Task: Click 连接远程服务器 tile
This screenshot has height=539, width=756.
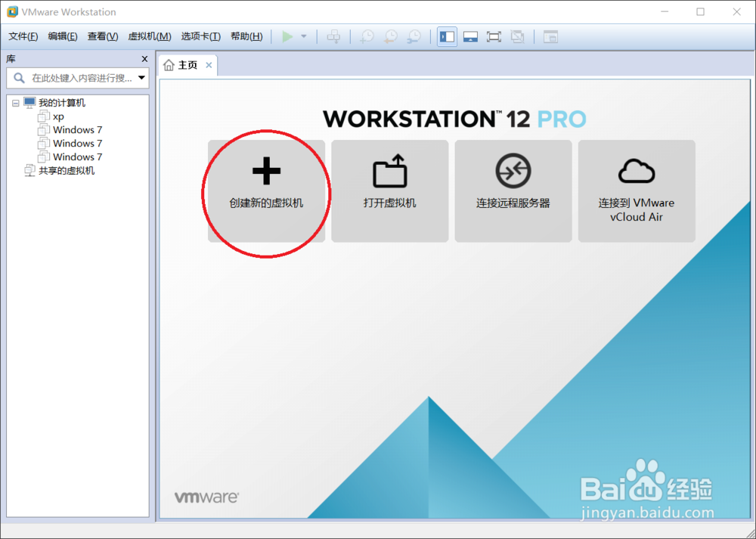Action: coord(513,191)
